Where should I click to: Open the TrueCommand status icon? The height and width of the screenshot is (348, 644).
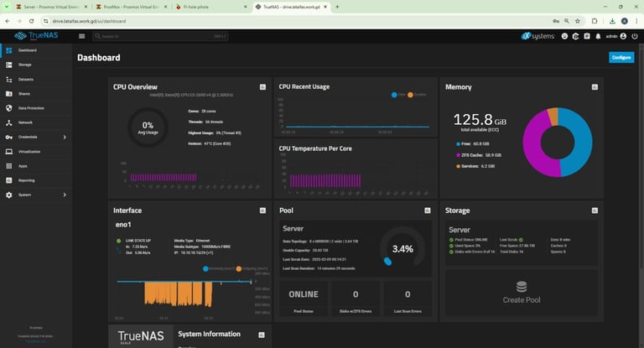click(x=576, y=36)
